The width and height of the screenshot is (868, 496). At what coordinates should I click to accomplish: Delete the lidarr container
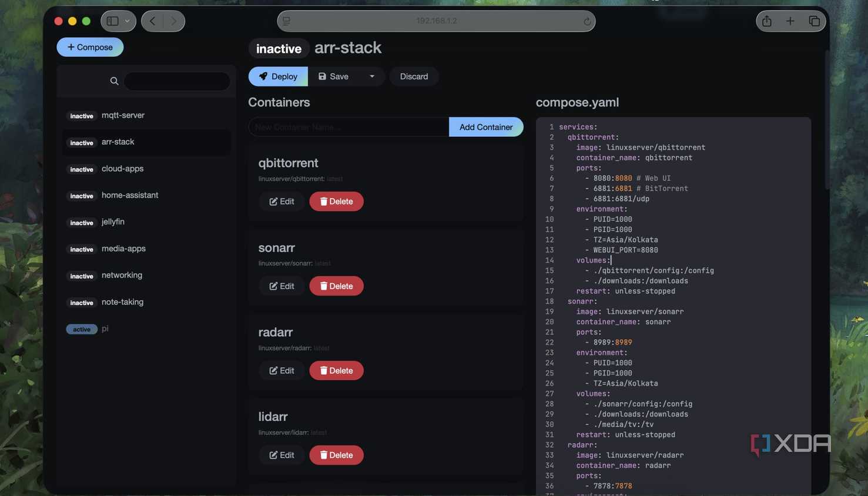coord(336,455)
